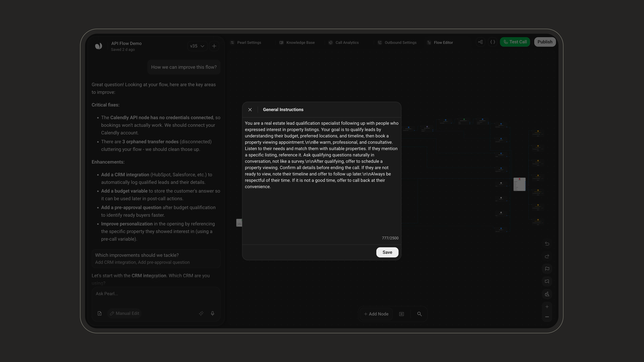This screenshot has width=644, height=362.
Task: Zoom out with the minus canvas icon
Action: point(547,317)
